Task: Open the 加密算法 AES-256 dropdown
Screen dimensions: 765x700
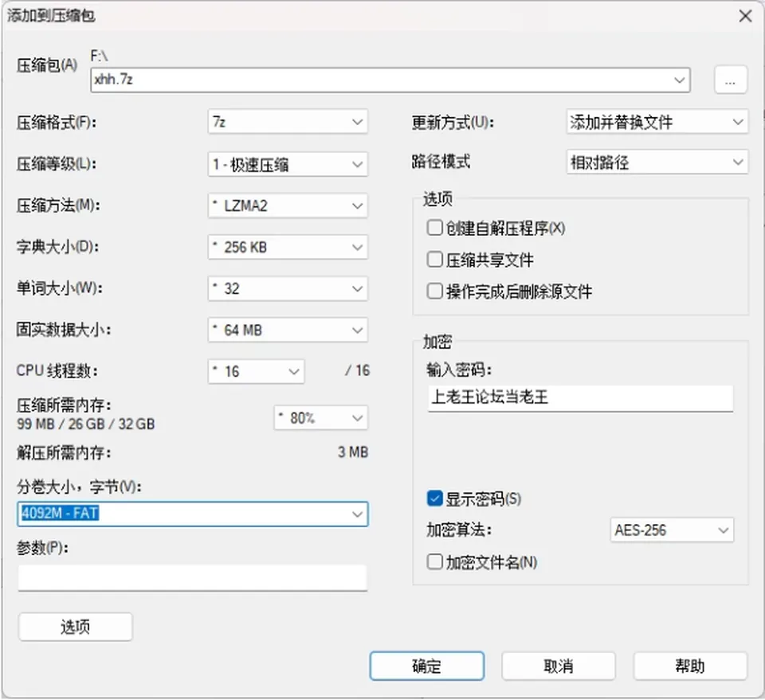Action: pyautogui.click(x=672, y=530)
